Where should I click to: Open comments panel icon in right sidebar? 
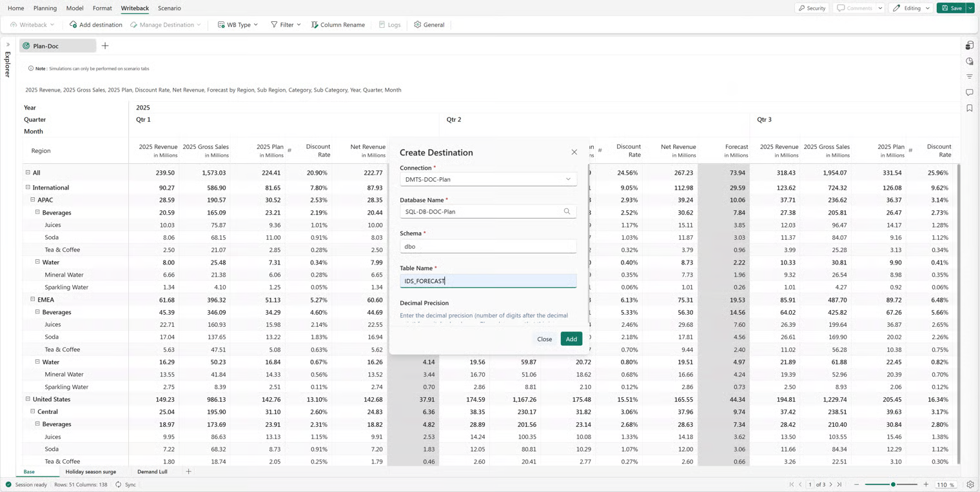point(969,93)
